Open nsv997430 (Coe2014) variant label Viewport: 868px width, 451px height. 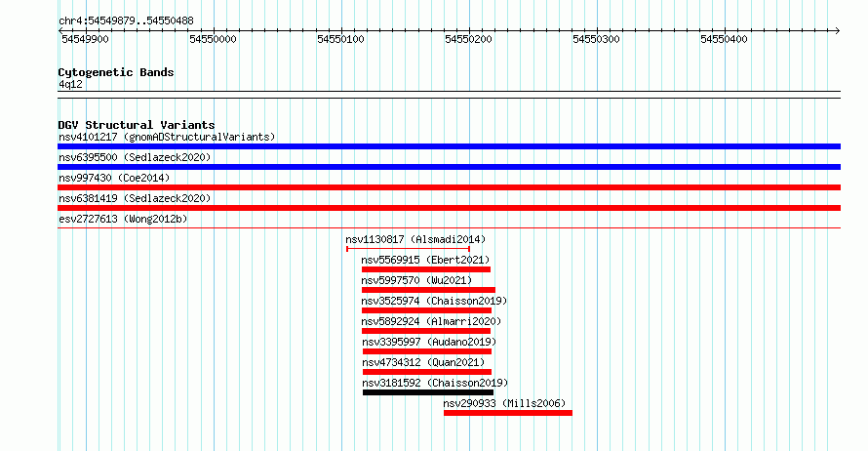[114, 178]
